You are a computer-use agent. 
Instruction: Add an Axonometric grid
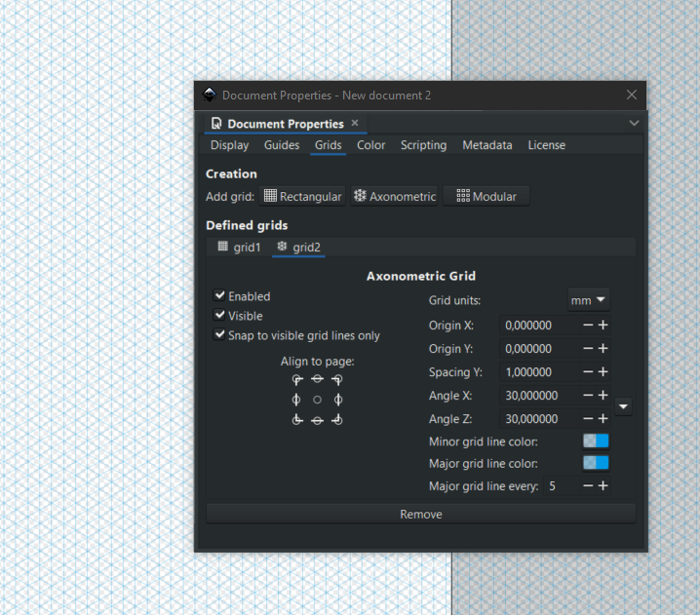pyautogui.click(x=394, y=196)
